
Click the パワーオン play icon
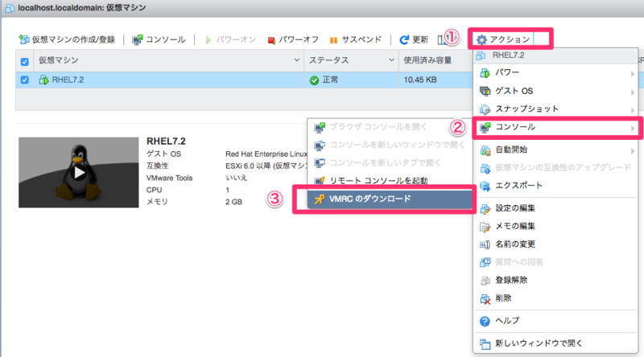tap(208, 40)
